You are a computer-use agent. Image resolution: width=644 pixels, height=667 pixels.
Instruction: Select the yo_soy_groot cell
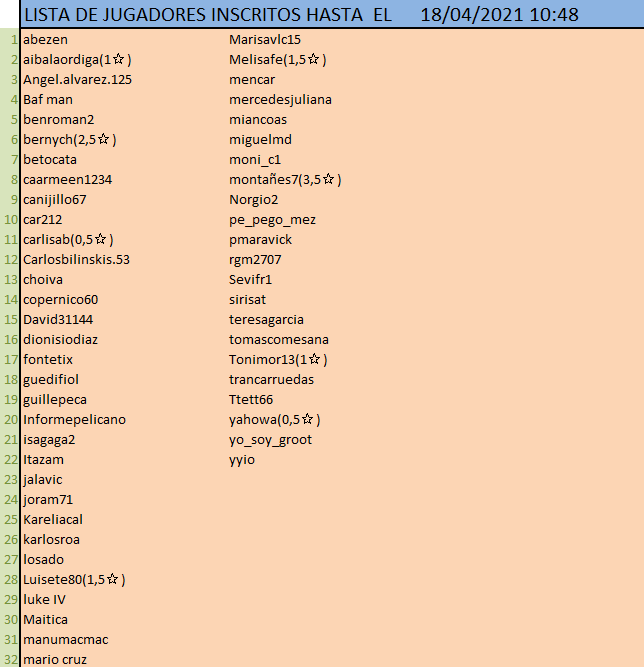(270, 439)
